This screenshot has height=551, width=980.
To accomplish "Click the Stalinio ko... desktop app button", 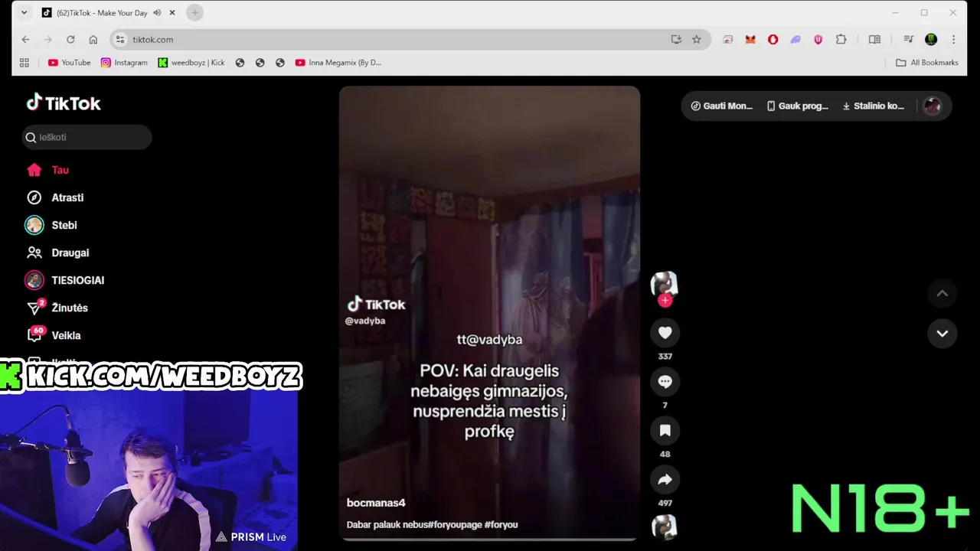I will pyautogui.click(x=874, y=106).
